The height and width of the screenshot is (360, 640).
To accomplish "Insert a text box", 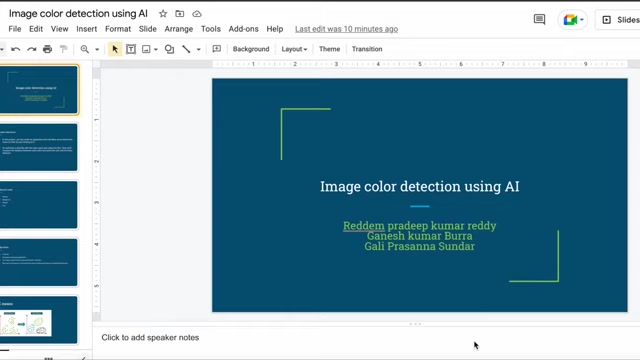I will point(131,49).
